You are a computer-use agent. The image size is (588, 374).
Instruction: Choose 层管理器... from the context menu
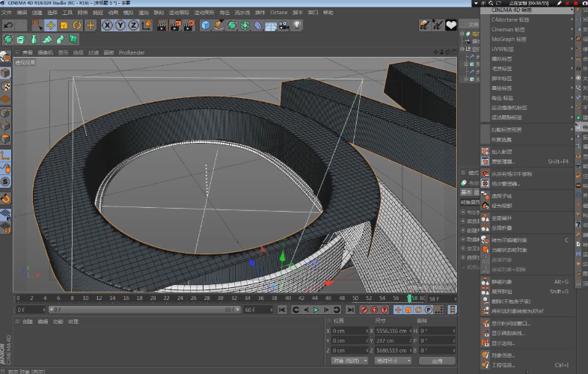tap(505, 161)
